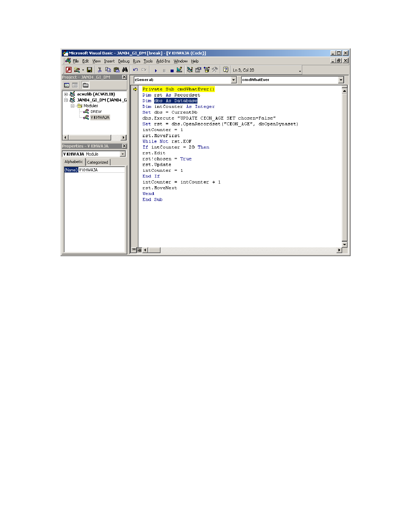411x532 pixels.
Task: Open the Insert menu
Action: (109, 61)
